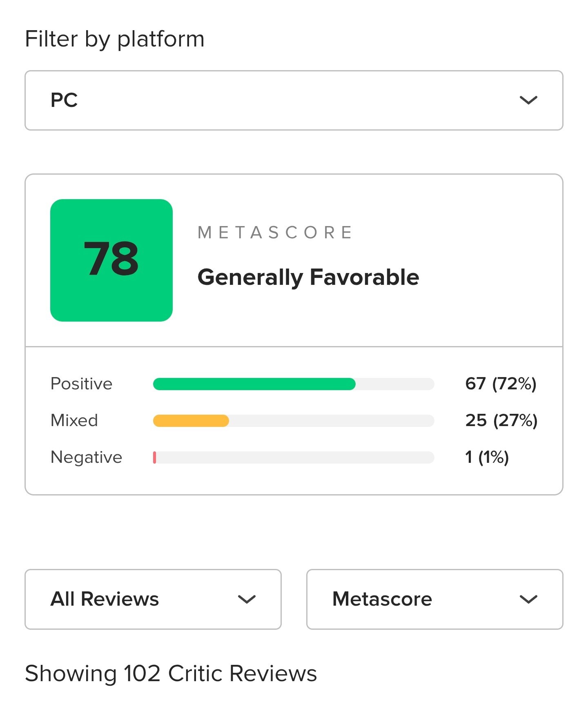588x702 pixels.
Task: Click the green 78 Metascore badge
Action: [x=111, y=260]
